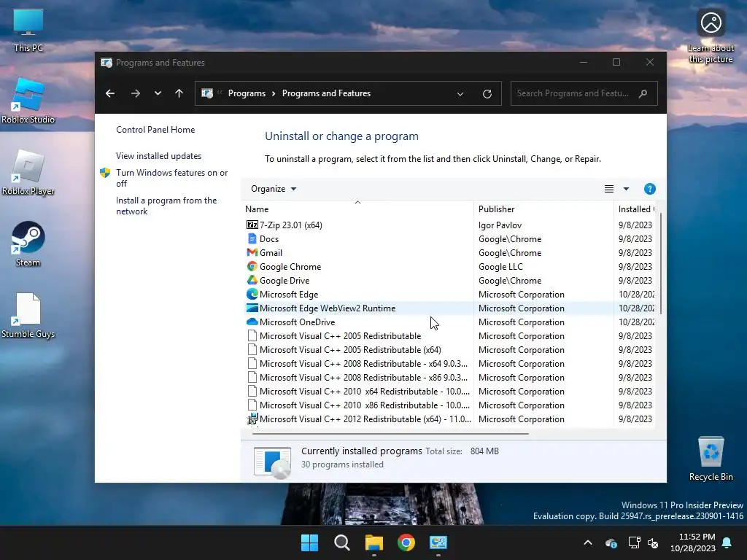Click the Search Programs and Features box
Image resolution: width=747 pixels, height=560 pixels.
coord(584,93)
